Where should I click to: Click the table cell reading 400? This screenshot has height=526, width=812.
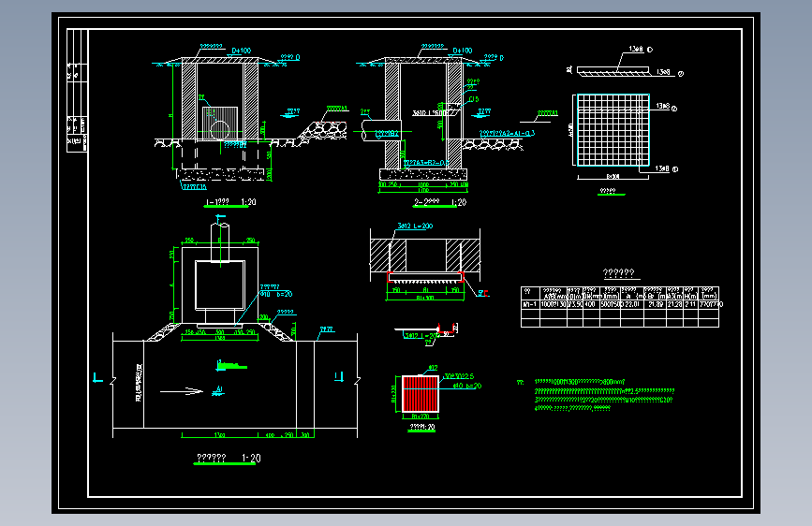pyautogui.click(x=590, y=304)
